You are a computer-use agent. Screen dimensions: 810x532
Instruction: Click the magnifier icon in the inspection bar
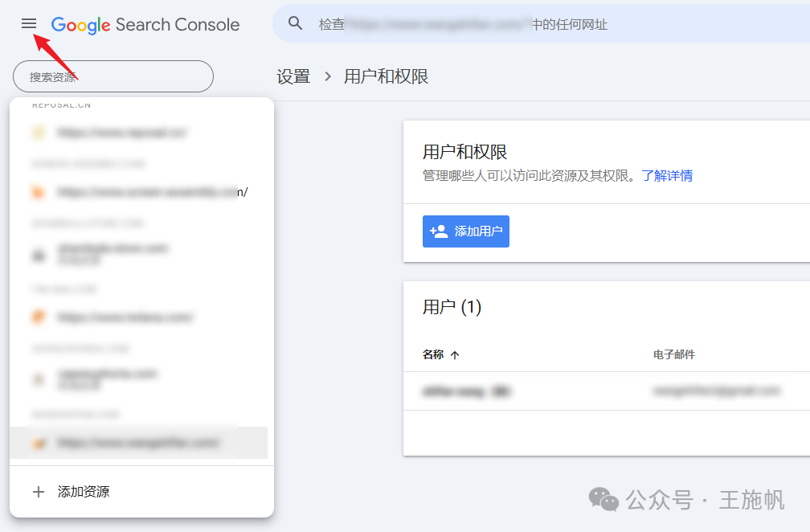tap(295, 23)
